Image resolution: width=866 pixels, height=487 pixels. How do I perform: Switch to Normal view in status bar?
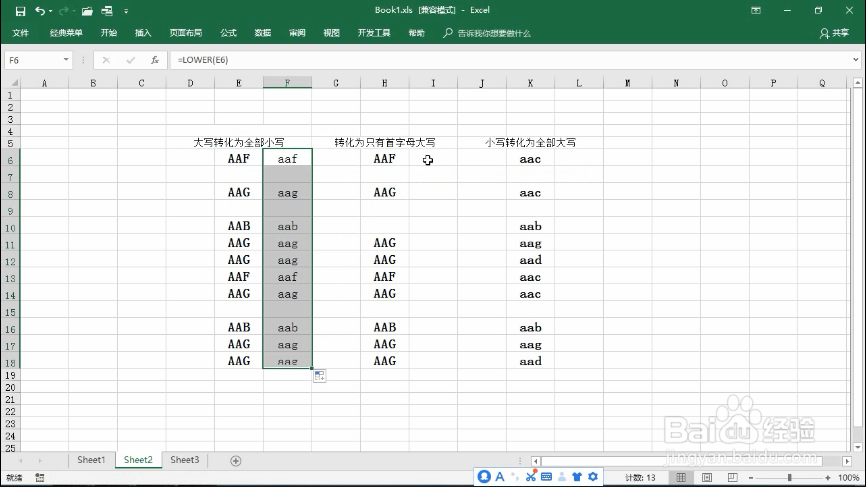tap(681, 478)
